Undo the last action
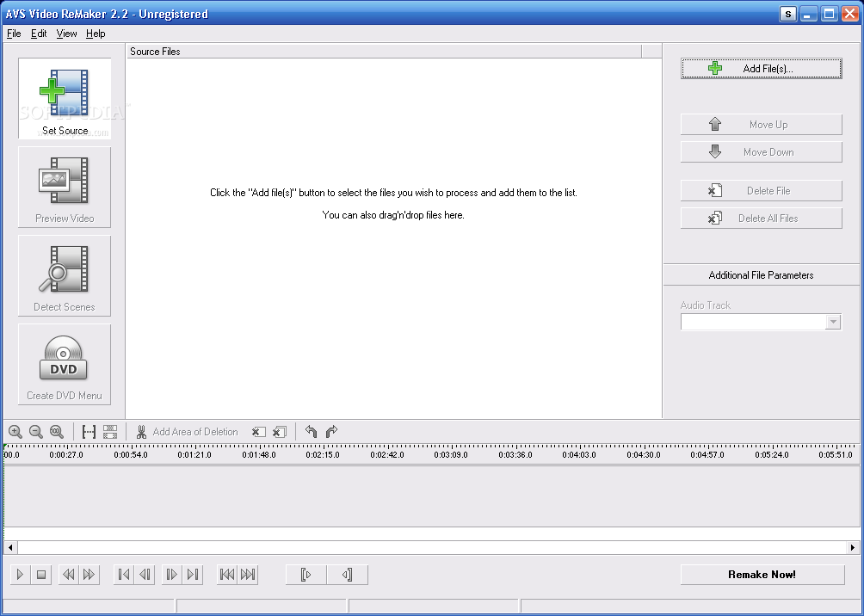The height and width of the screenshot is (616, 864). click(312, 431)
